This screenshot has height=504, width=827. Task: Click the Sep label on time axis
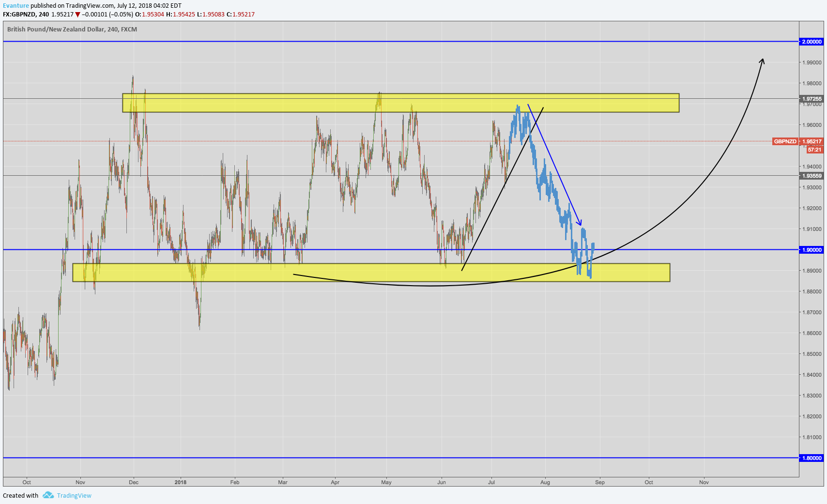[x=600, y=482]
